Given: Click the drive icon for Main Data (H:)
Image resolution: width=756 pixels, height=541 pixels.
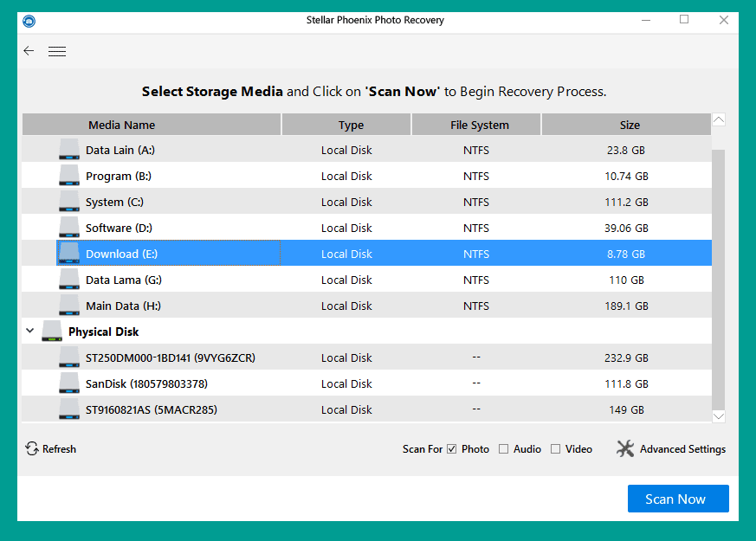Looking at the screenshot, I should click(69, 306).
